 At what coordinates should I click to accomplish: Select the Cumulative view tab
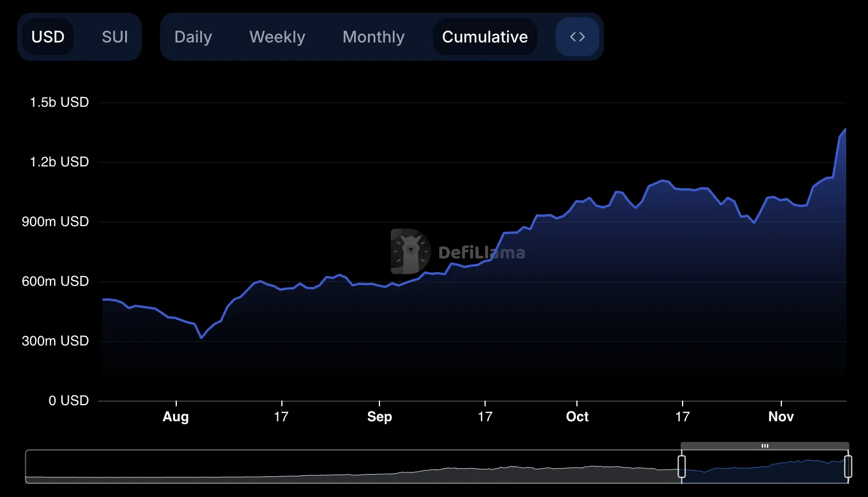coord(485,37)
